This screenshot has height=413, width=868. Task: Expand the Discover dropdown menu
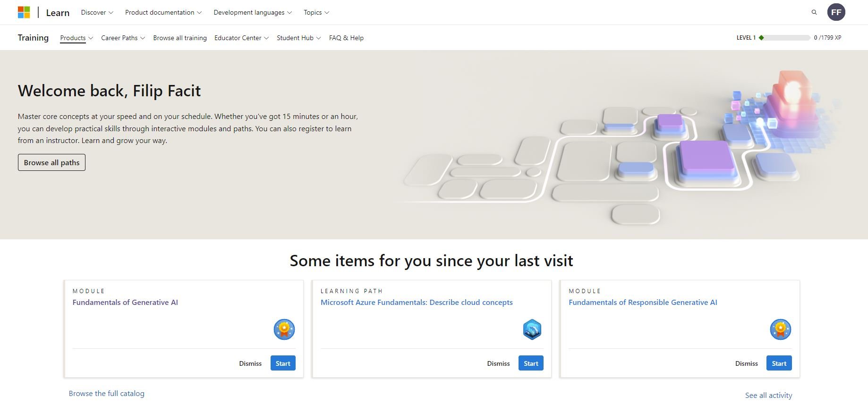(x=97, y=12)
